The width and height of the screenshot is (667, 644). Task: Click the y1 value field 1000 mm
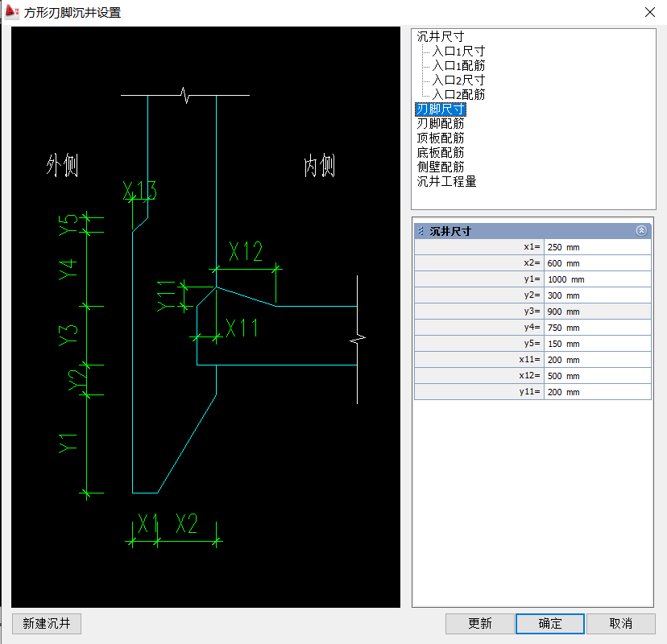click(597, 279)
